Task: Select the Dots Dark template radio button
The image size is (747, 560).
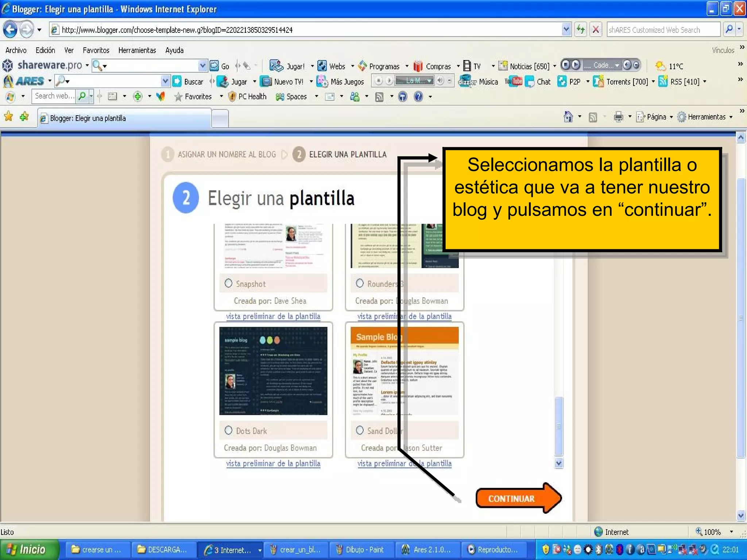Action: tap(228, 430)
